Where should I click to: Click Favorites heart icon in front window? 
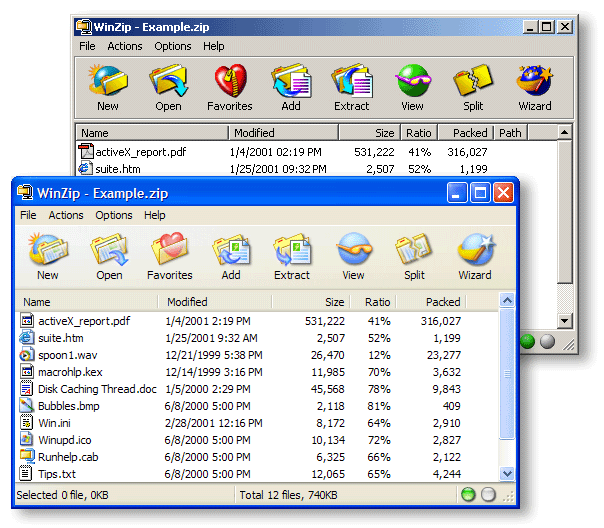[170, 249]
